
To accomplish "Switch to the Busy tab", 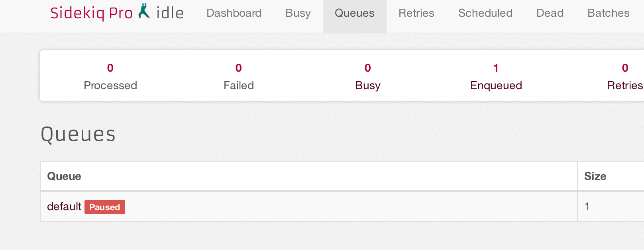I will pos(298,13).
